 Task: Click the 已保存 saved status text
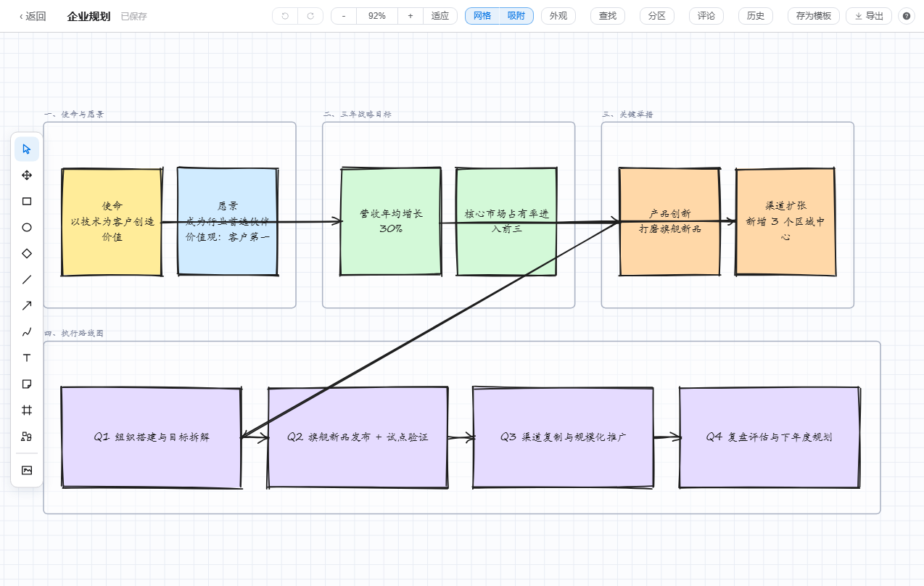[134, 16]
